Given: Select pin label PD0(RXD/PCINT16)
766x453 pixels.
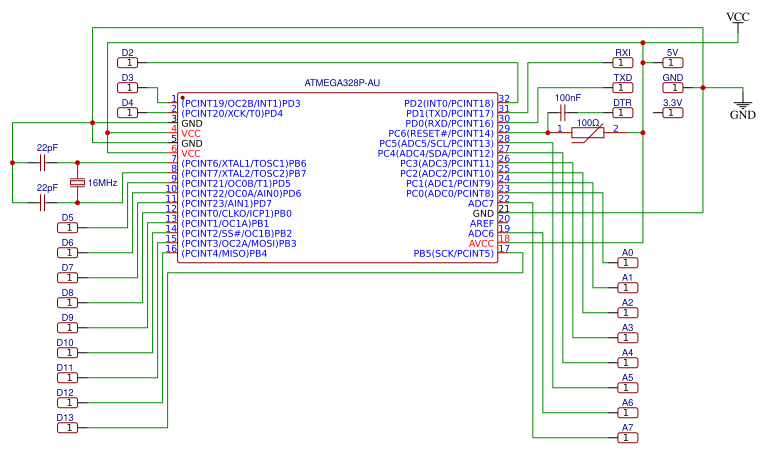Looking at the screenshot, I should 449,124.
